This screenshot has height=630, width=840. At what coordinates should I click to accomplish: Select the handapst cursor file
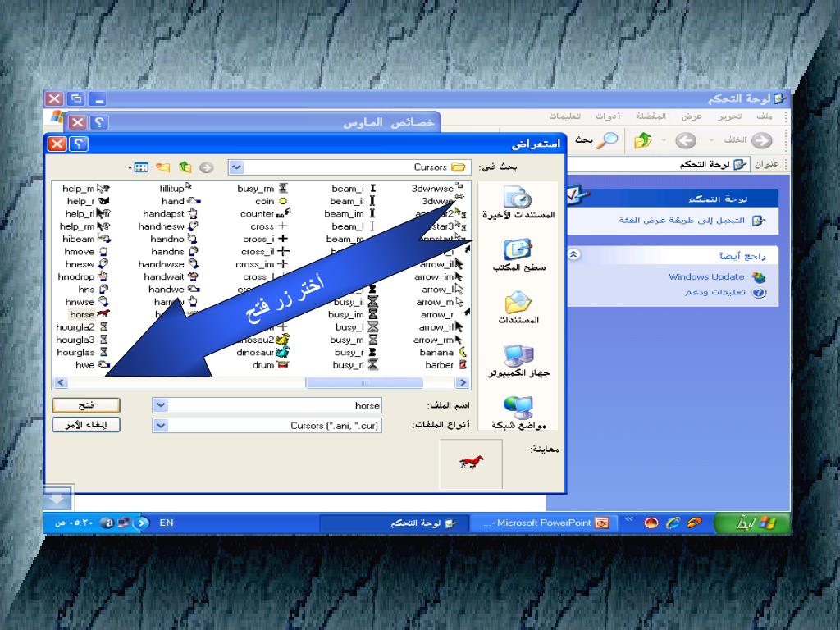tap(171, 214)
